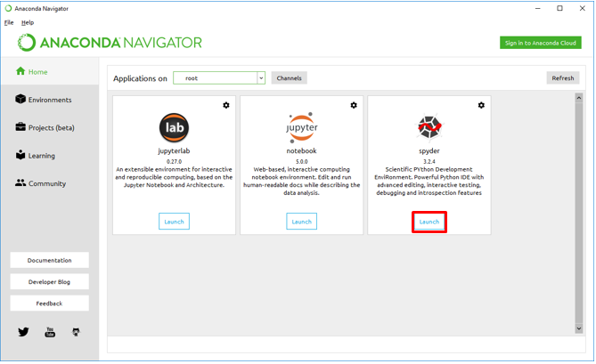Minimize the Anaconda Navigator window
The width and height of the screenshot is (596, 364).
pos(537,8)
